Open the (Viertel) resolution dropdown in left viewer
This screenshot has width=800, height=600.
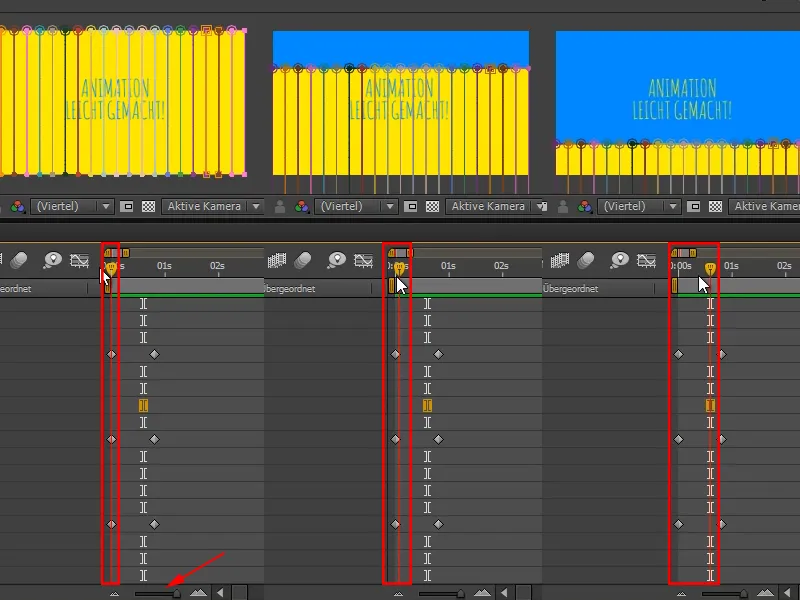coord(71,207)
